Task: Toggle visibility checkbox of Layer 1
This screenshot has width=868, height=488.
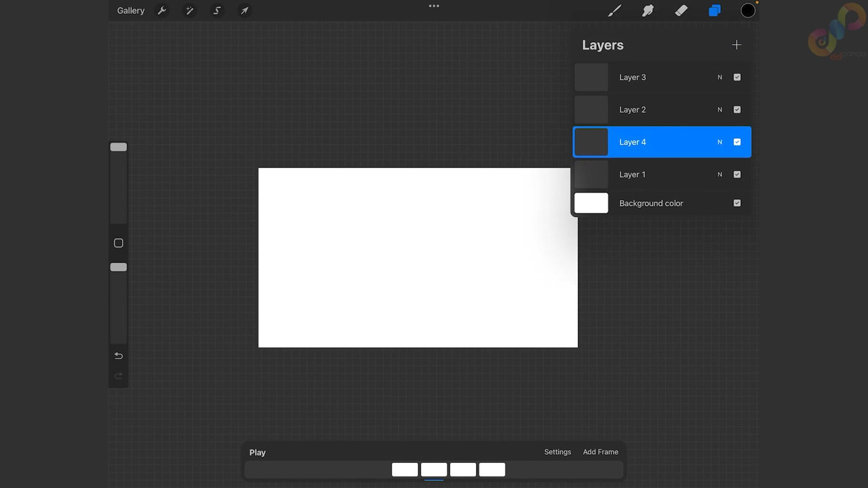Action: 737,175
